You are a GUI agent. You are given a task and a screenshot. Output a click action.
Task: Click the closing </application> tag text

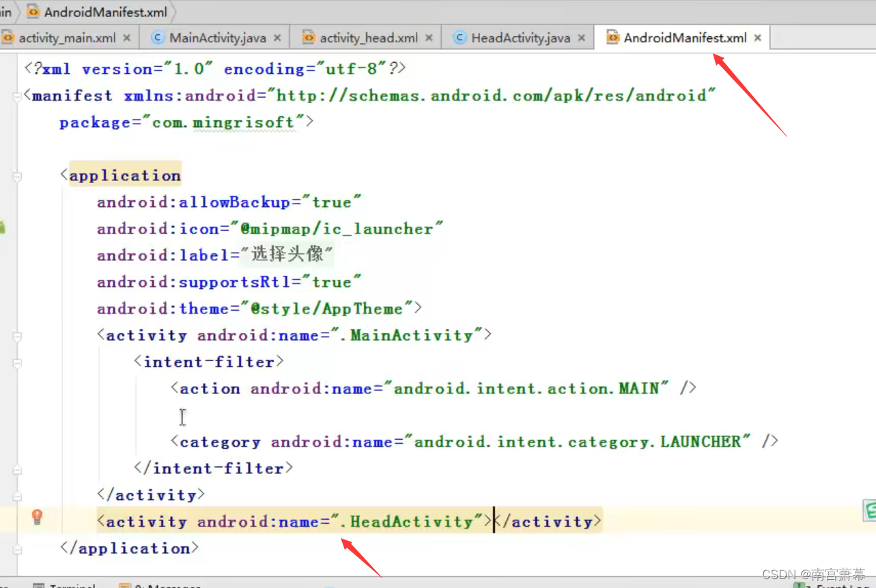click(130, 549)
